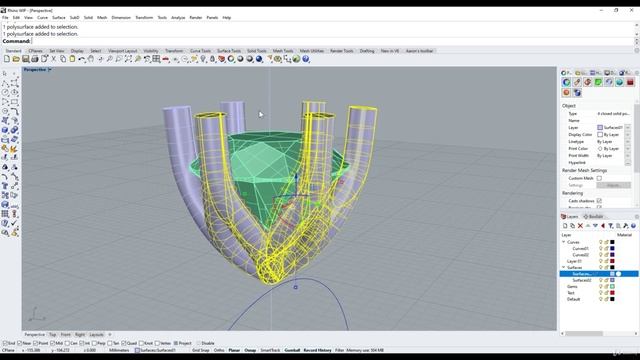640x360 pixels.
Task: Open a file with the folder icon
Action: pyautogui.click(x=16, y=59)
